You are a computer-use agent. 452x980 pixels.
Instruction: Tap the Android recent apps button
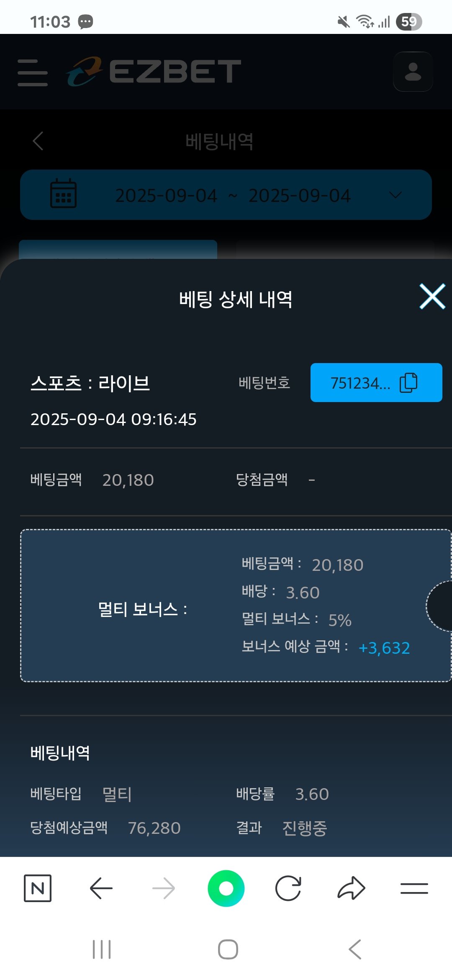point(102,949)
